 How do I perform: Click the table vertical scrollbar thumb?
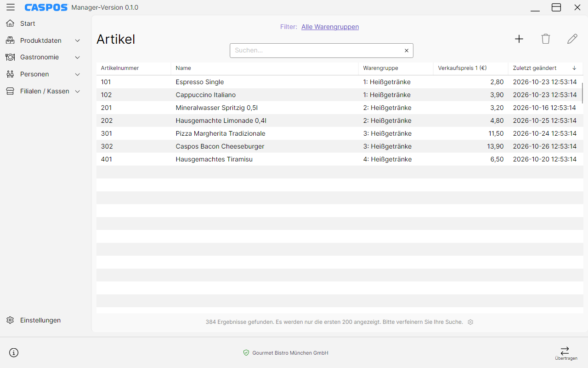[582, 93]
